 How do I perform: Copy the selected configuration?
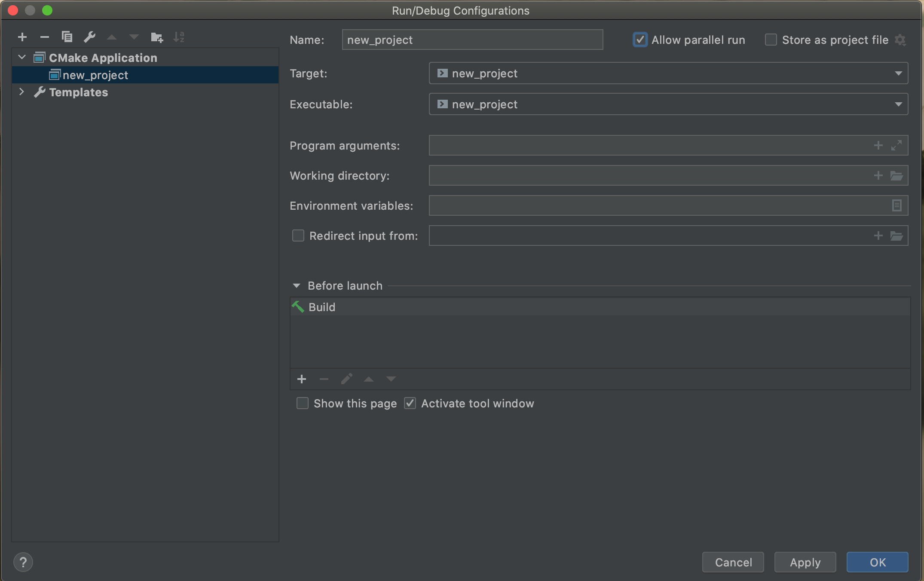(67, 37)
